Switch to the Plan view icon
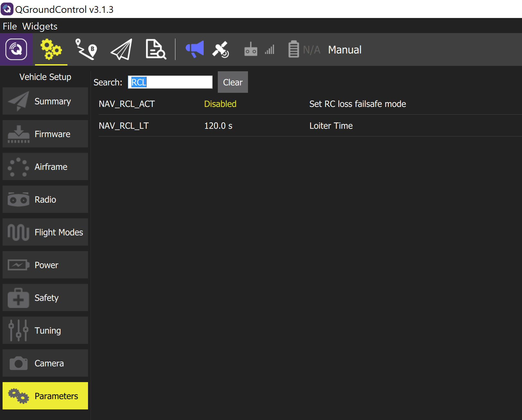 [x=86, y=49]
